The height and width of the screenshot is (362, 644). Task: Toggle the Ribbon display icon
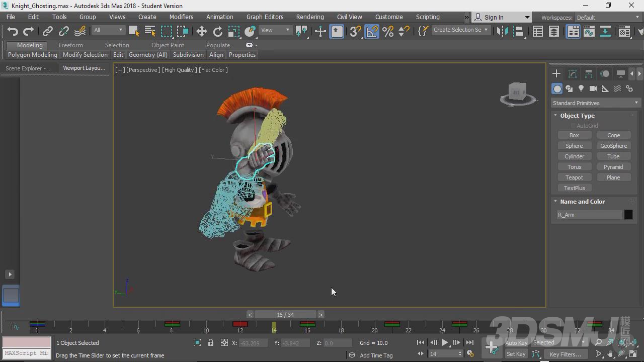[x=573, y=31]
